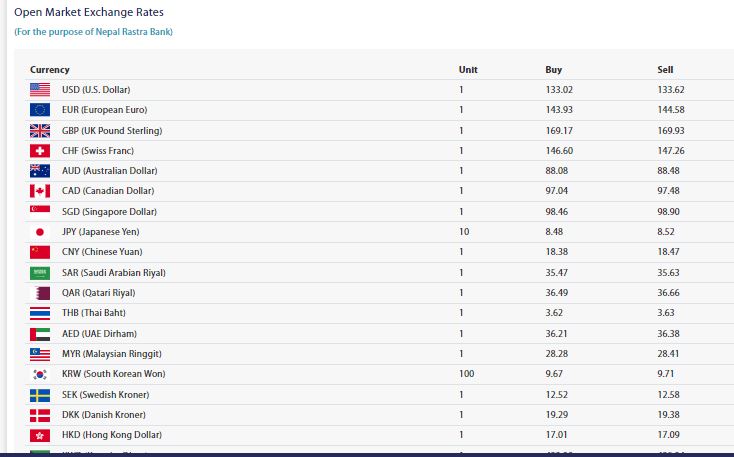This screenshot has width=734, height=457.
Task: Click the Japanese flag icon
Action: (x=40, y=232)
